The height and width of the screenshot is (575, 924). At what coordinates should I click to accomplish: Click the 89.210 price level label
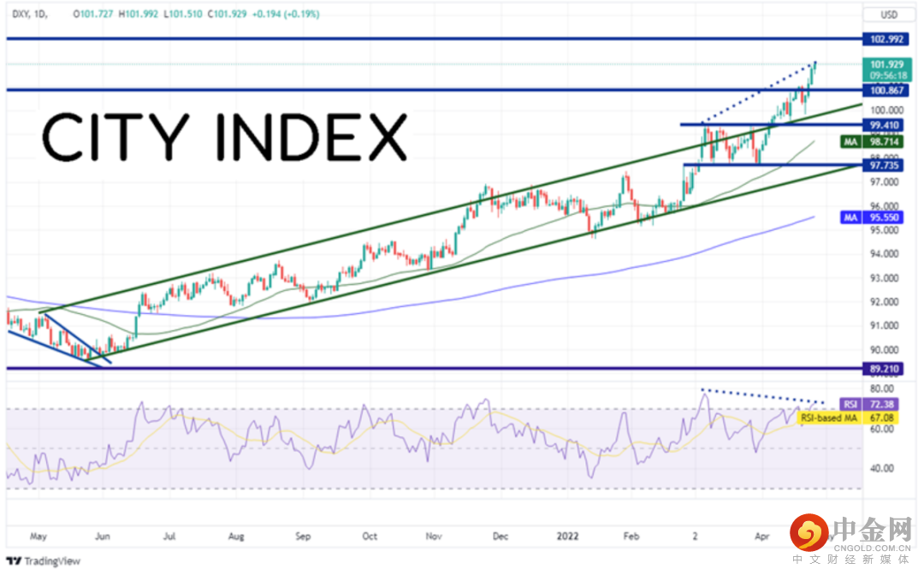click(883, 369)
